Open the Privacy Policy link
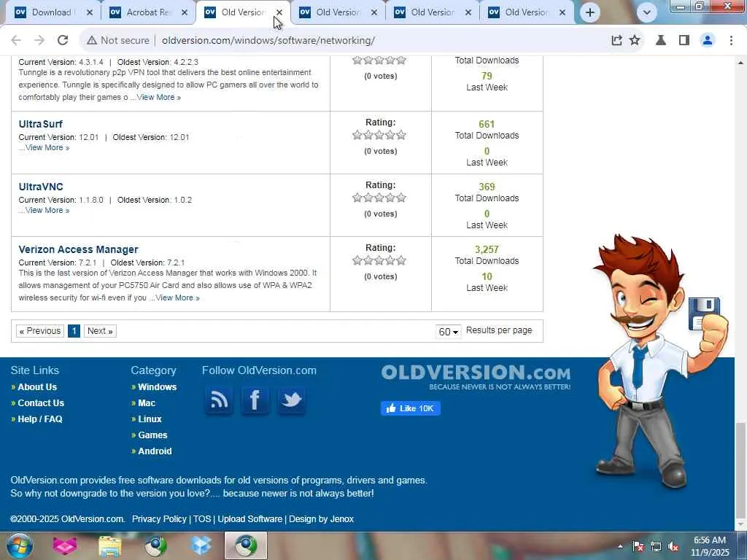This screenshot has height=560, width=747. (x=159, y=519)
